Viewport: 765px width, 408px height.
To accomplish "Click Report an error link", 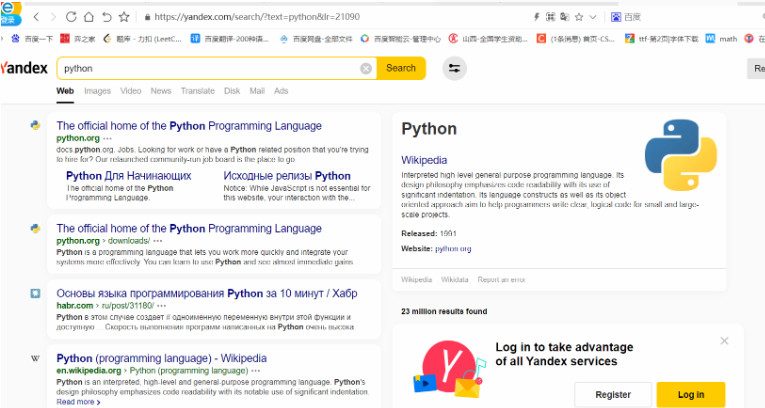I will 501,280.
